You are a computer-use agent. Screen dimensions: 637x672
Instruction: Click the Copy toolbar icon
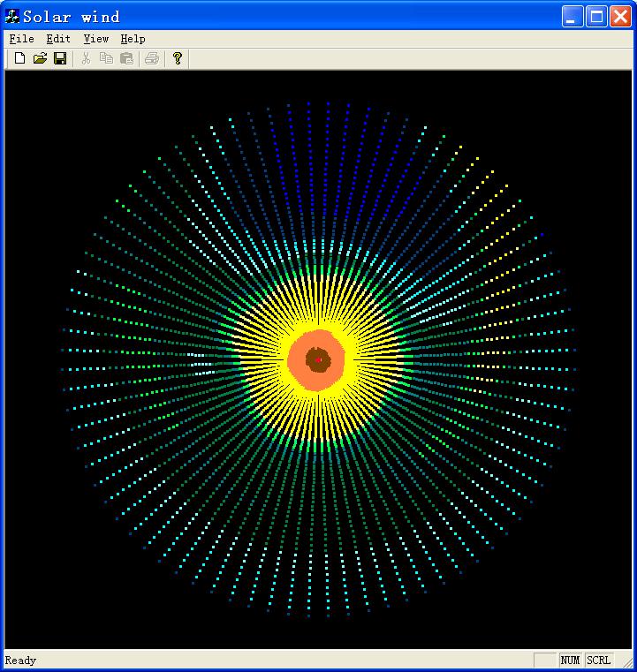click(106, 58)
